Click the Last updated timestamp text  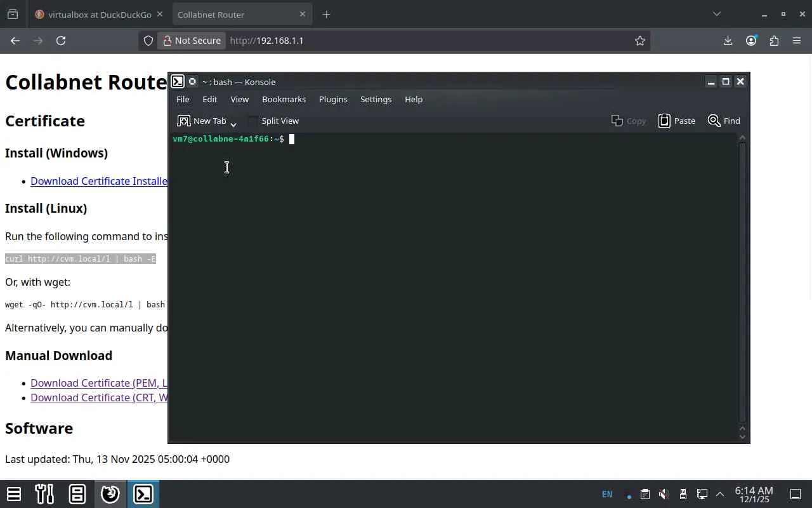(117, 459)
